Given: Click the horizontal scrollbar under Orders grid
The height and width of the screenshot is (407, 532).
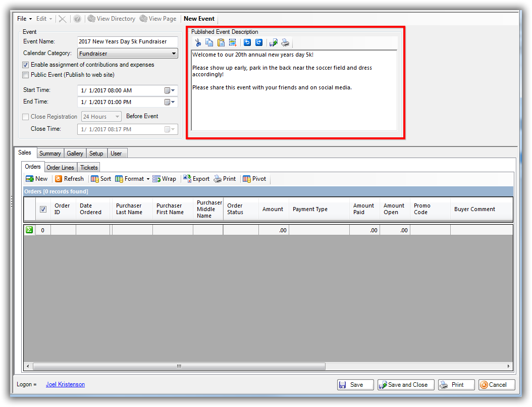Looking at the screenshot, I should point(179,366).
